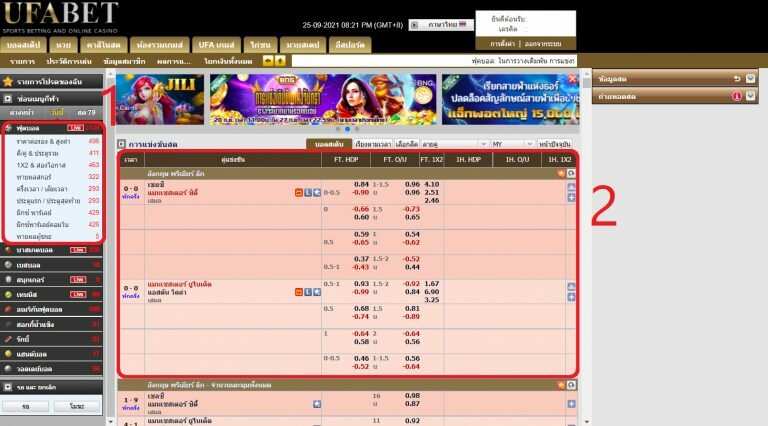This screenshot has width=768, height=426.
Task: Click the orange star in the first league header
Action: click(x=561, y=173)
